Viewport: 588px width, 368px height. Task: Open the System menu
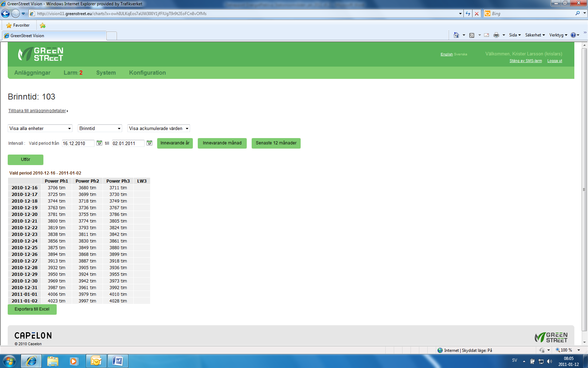tap(106, 73)
